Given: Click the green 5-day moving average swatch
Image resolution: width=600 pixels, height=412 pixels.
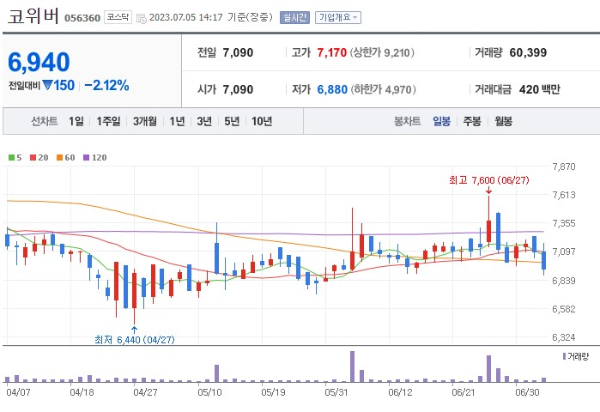Looking at the screenshot, I should 11,157.
